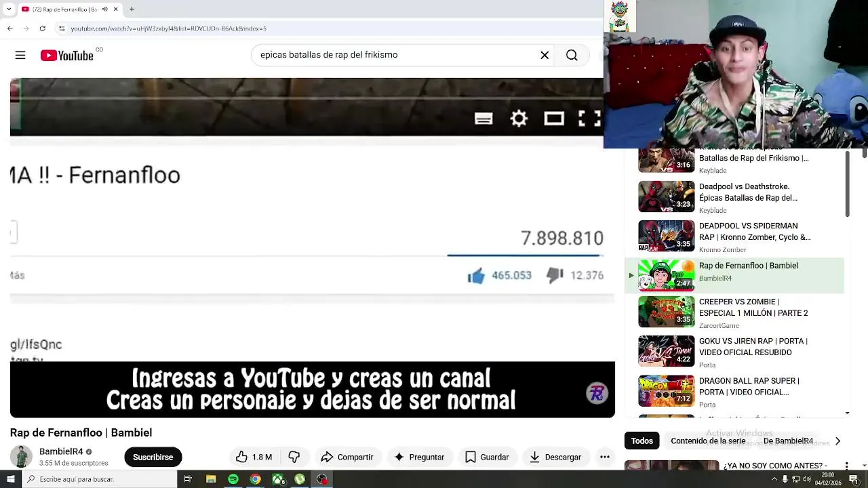Open a new browser tab
Image resolution: width=868 pixels, height=488 pixels.
tap(132, 9)
